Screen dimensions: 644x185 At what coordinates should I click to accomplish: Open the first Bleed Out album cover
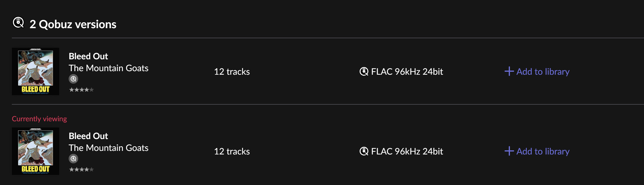36,71
